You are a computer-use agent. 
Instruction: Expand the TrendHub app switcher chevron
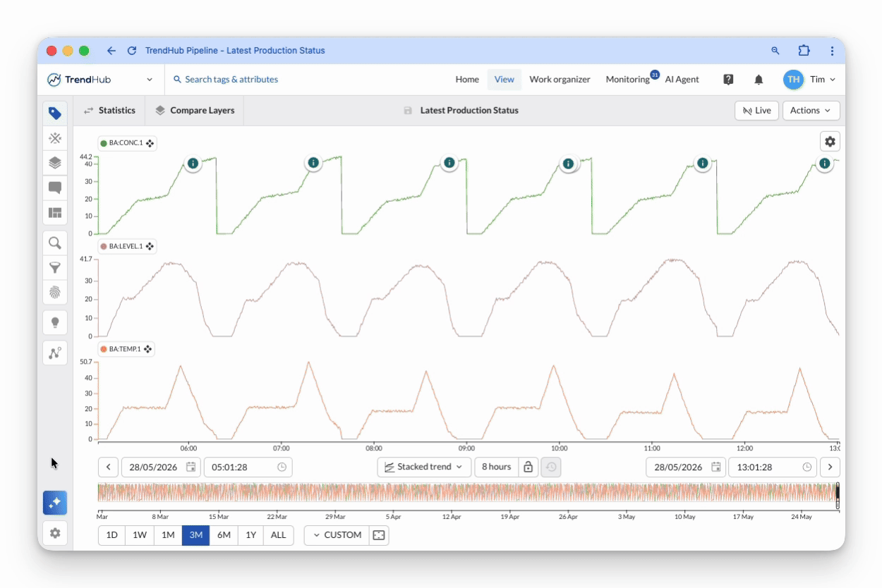150,80
